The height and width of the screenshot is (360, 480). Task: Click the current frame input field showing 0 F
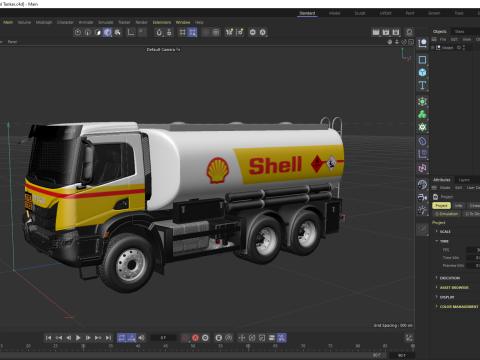[x=163, y=338]
